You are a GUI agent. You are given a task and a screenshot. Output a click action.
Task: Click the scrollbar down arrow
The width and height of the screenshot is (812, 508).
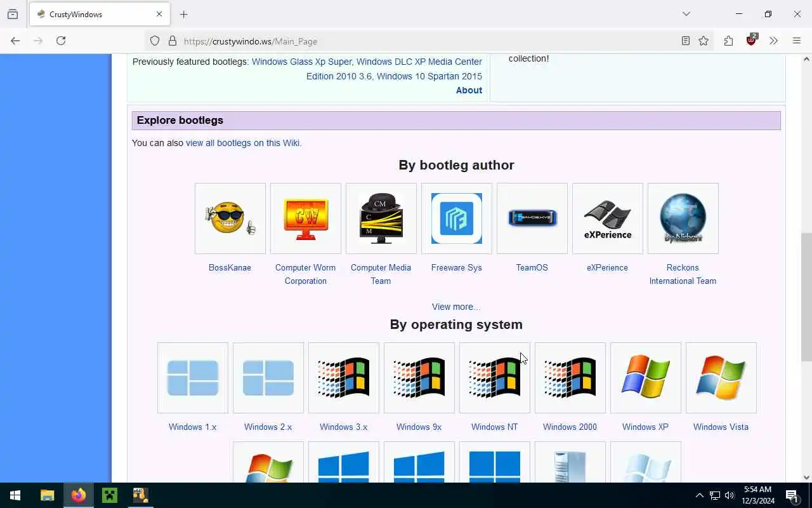(x=806, y=478)
